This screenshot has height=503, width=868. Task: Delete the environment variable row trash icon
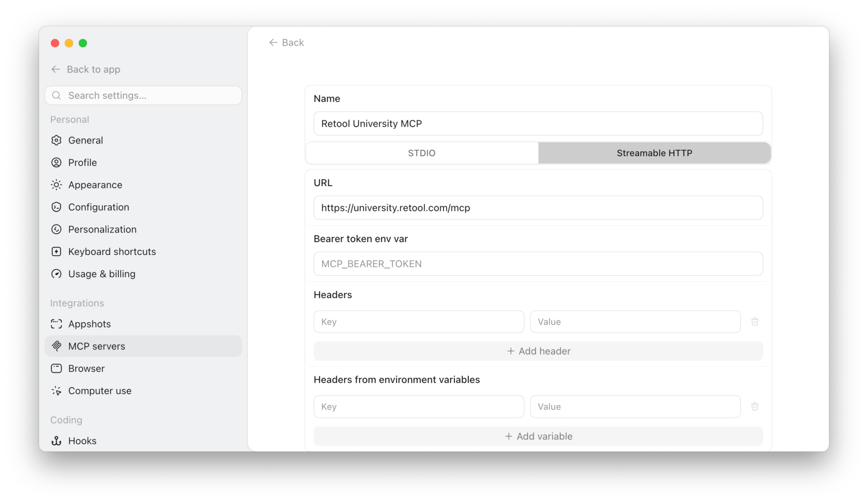click(x=755, y=407)
